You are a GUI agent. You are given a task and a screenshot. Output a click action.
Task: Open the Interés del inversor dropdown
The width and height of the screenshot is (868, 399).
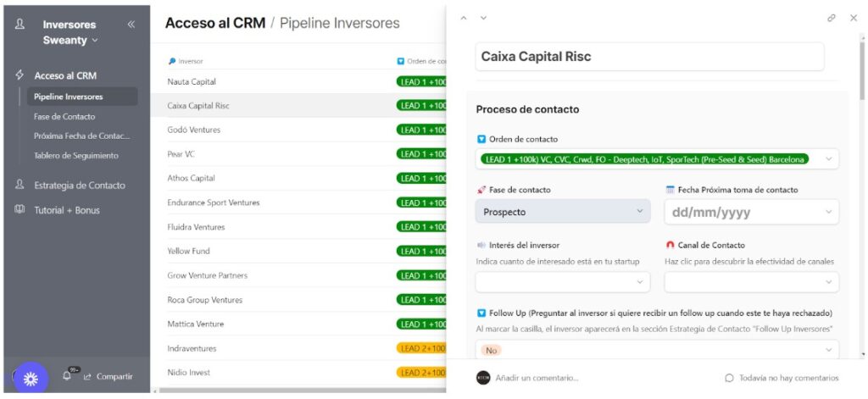coord(563,282)
